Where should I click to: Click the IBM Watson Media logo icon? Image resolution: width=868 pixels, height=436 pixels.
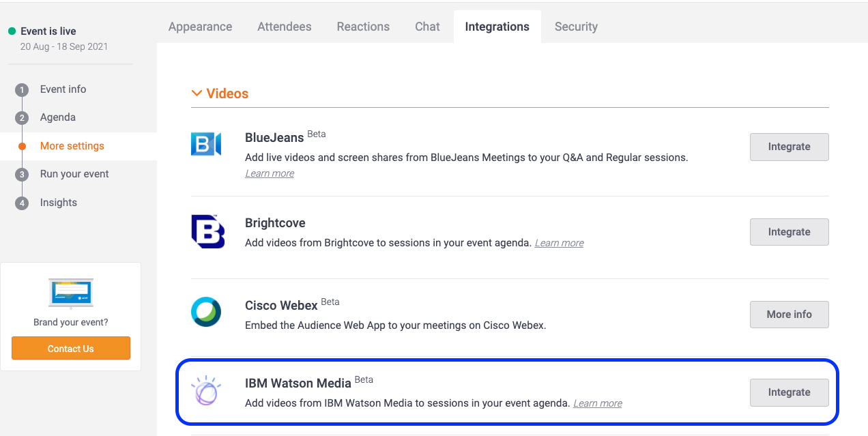pyautogui.click(x=205, y=392)
